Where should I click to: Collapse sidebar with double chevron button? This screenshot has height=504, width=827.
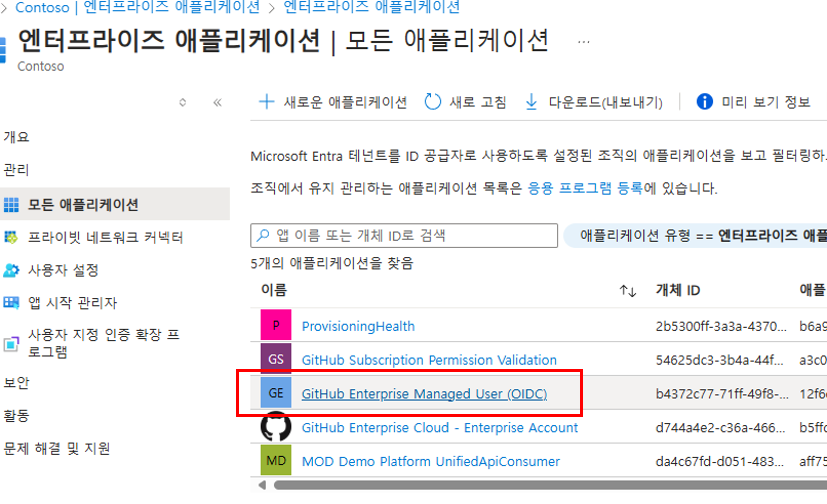pyautogui.click(x=217, y=102)
